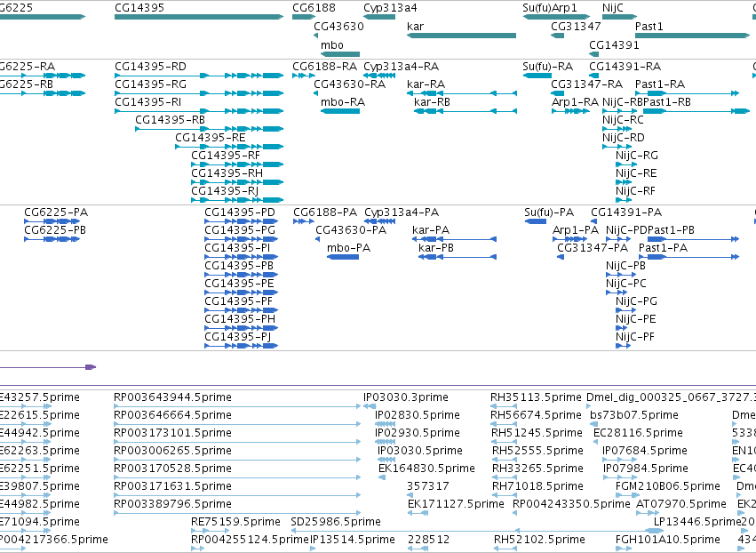Image resolution: width=756 pixels, height=553 pixels.
Task: Select transcript CG14395-RF
Action: coord(237,164)
